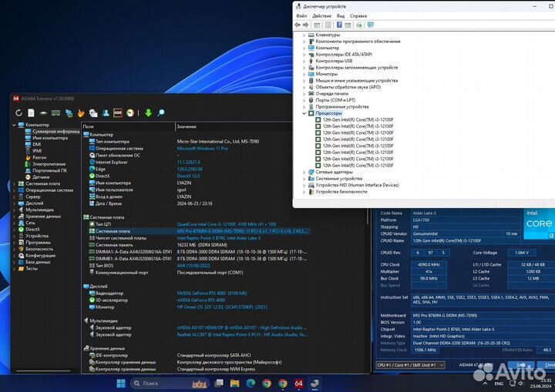Select Датчики in AIDA64 tree

coord(41,177)
